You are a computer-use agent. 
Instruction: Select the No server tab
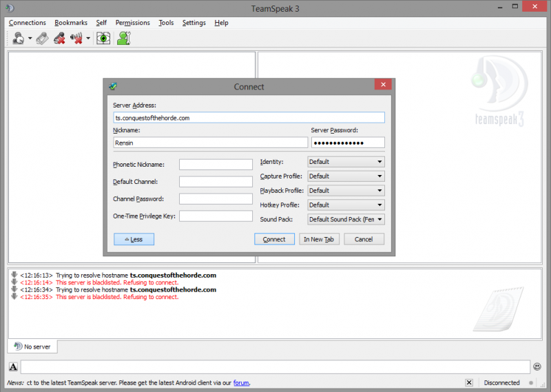click(32, 347)
